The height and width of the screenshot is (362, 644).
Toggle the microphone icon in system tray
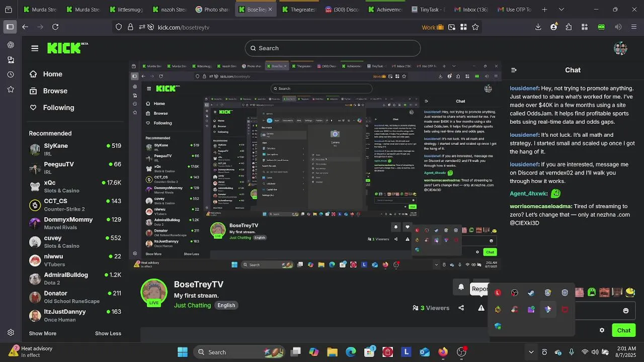point(572,352)
